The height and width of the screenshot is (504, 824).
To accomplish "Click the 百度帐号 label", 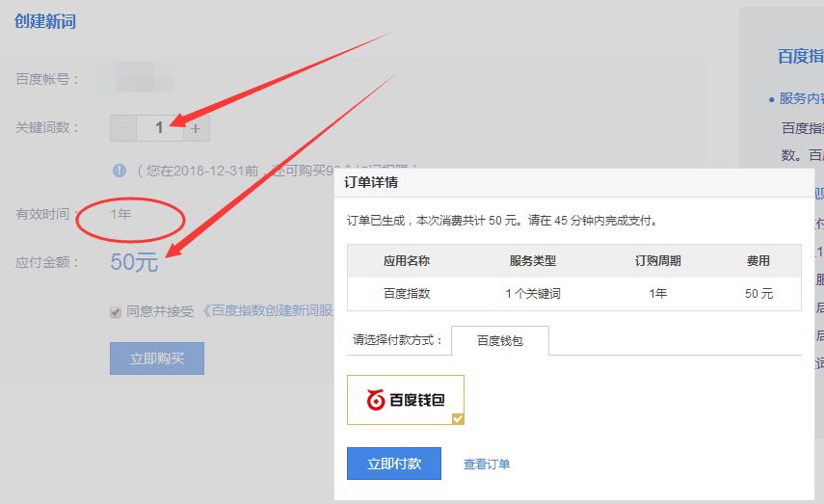I will click(47, 79).
